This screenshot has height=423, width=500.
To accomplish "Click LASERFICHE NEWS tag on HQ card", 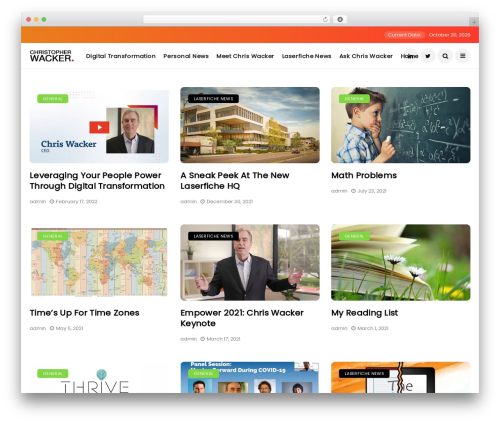I will [213, 99].
